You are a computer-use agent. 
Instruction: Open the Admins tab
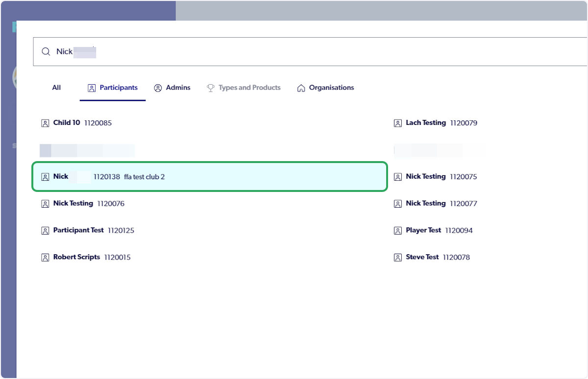point(172,88)
